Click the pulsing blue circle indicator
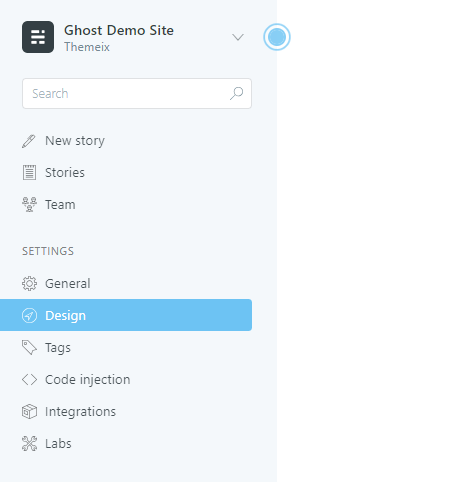 pos(277,37)
